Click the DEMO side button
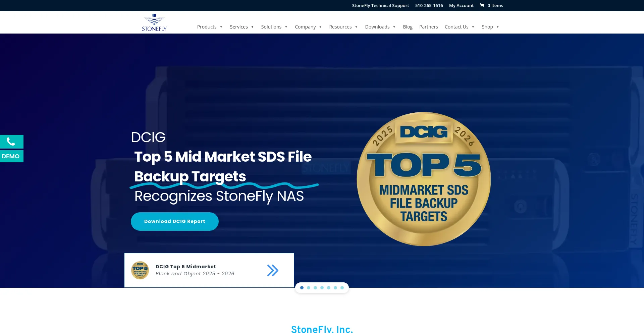This screenshot has width=644, height=333. (11, 156)
